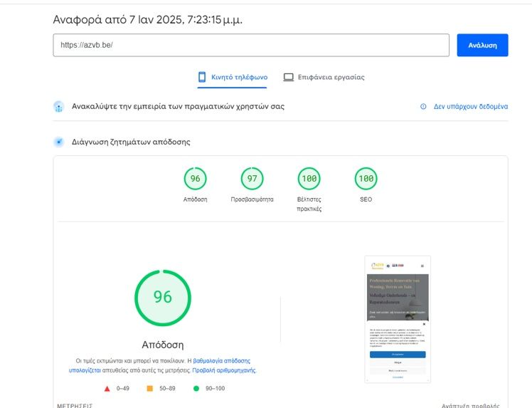Click the performance diagnosis icon
This screenshot has height=408, width=532.
coord(59,142)
